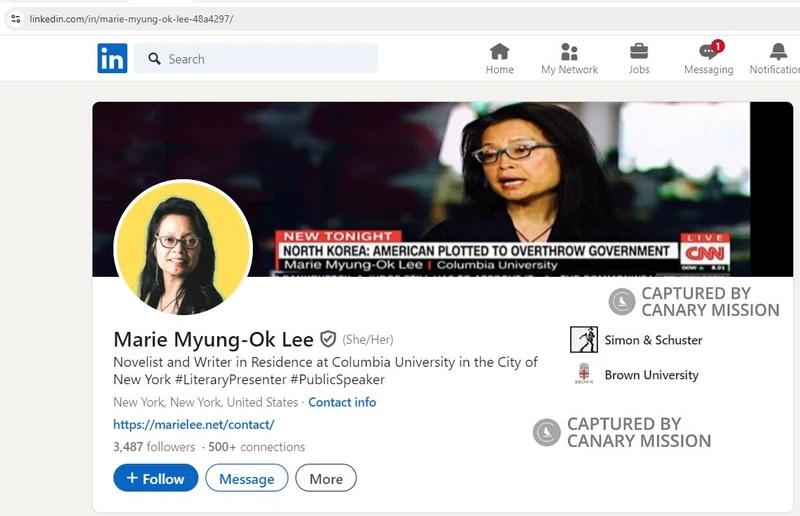Click the Brown University school name
Image resolution: width=800 pixels, height=516 pixels.
pos(652,375)
